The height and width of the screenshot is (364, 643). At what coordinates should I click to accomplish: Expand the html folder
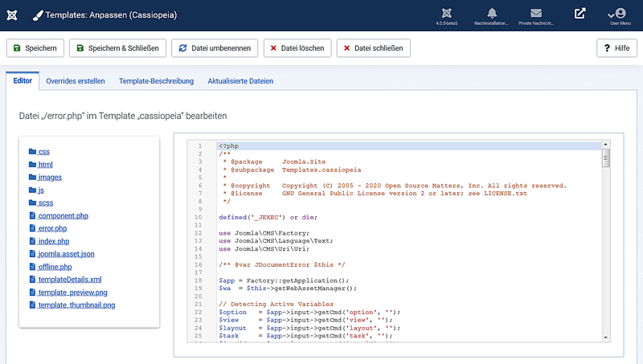coord(46,165)
